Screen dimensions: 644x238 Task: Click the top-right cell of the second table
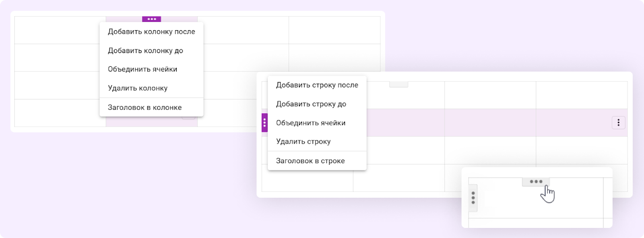click(581, 95)
